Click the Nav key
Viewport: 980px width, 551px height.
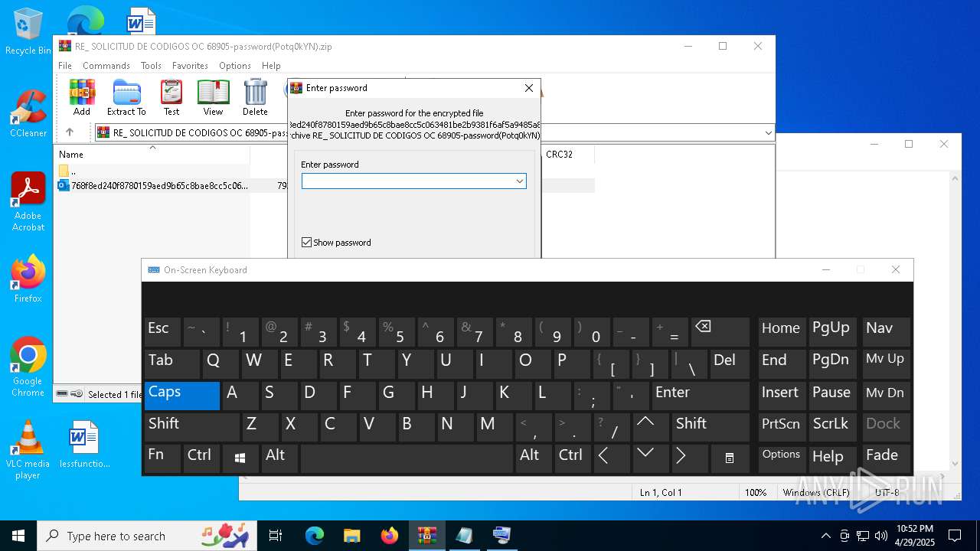[x=886, y=331]
